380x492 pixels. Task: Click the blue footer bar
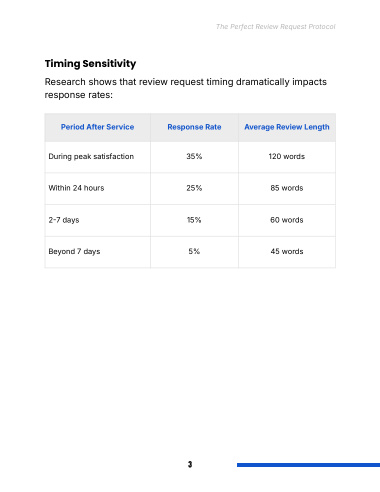point(308,465)
